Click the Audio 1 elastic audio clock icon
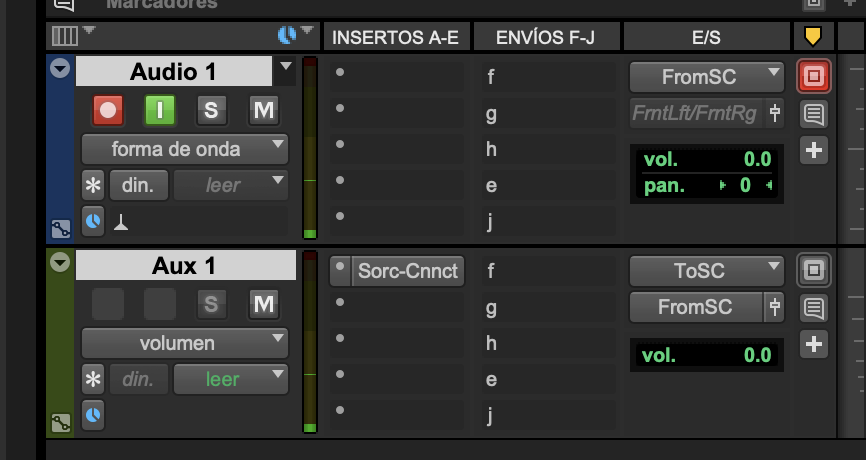This screenshot has width=866, height=460. point(93,221)
